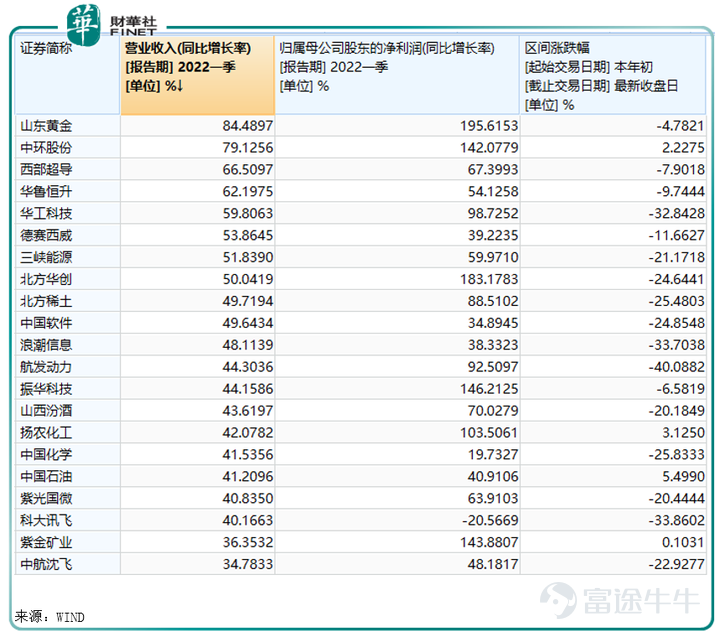The width and height of the screenshot is (720, 637).
Task: Select cell with value 84.4897
Action: [197, 126]
